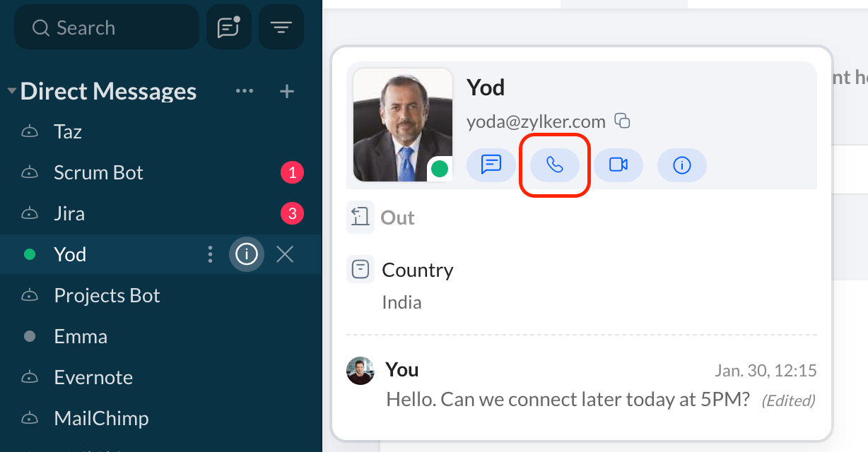Click Yod's profile photo

pyautogui.click(x=403, y=125)
